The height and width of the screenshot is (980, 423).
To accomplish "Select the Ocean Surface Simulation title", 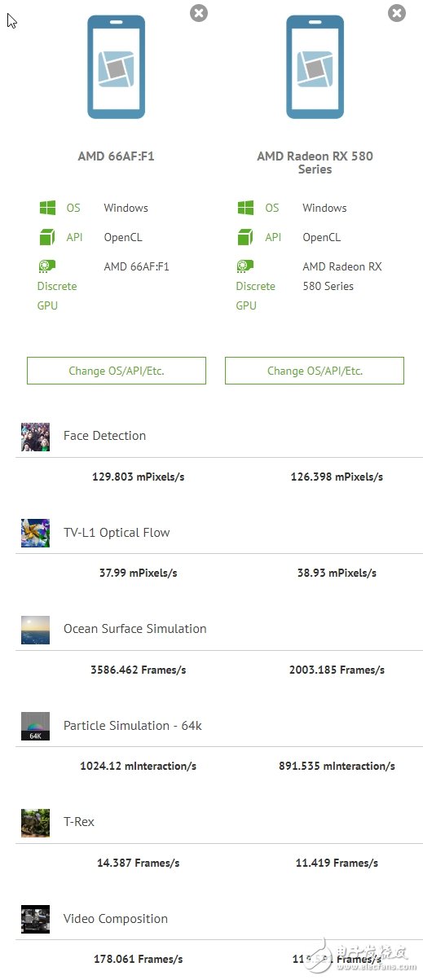I will (135, 629).
